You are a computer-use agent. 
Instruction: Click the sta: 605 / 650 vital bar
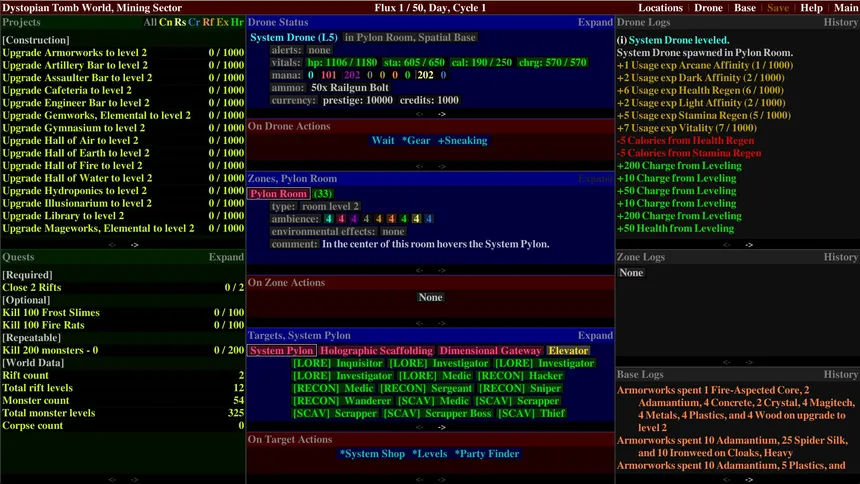point(414,63)
